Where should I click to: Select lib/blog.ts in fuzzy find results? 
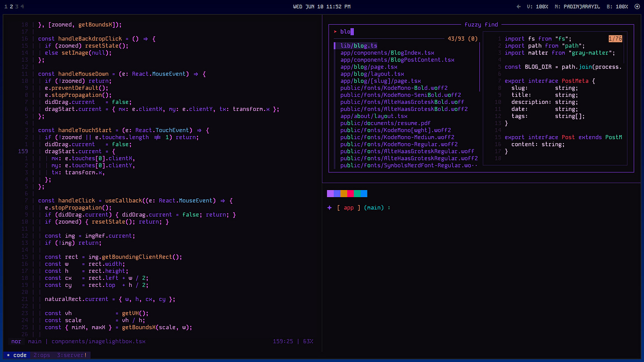(x=359, y=46)
